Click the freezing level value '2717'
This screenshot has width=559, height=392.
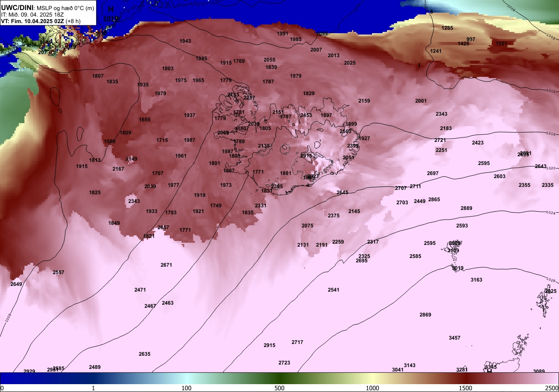pyautogui.click(x=297, y=342)
